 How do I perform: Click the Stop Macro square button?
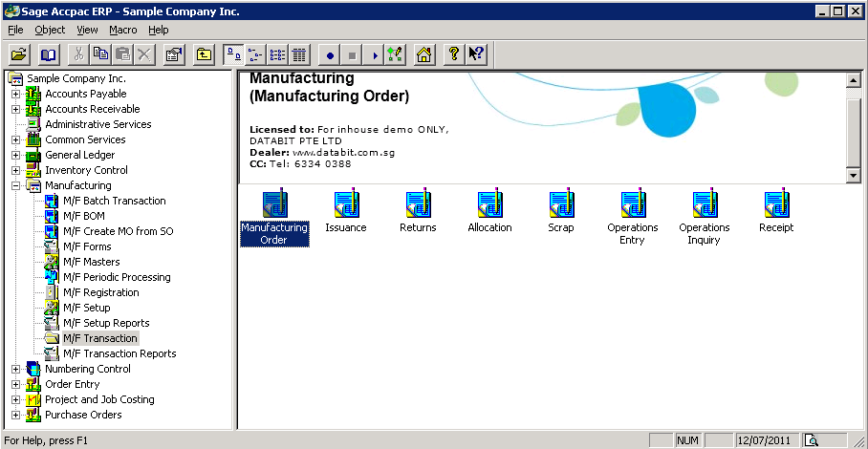352,54
